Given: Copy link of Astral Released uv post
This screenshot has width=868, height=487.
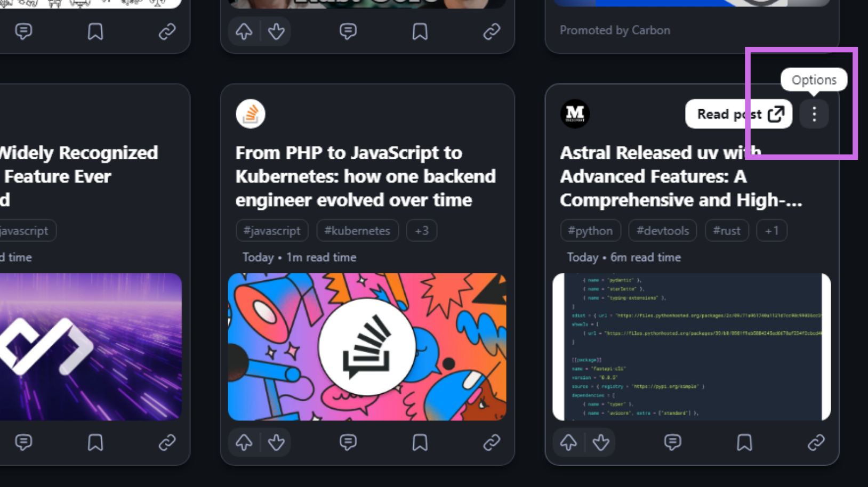Looking at the screenshot, I should tap(816, 442).
